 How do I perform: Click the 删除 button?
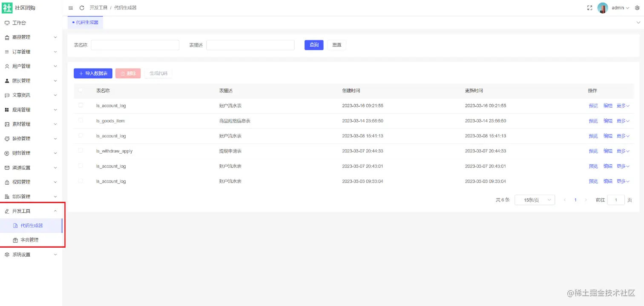point(128,73)
